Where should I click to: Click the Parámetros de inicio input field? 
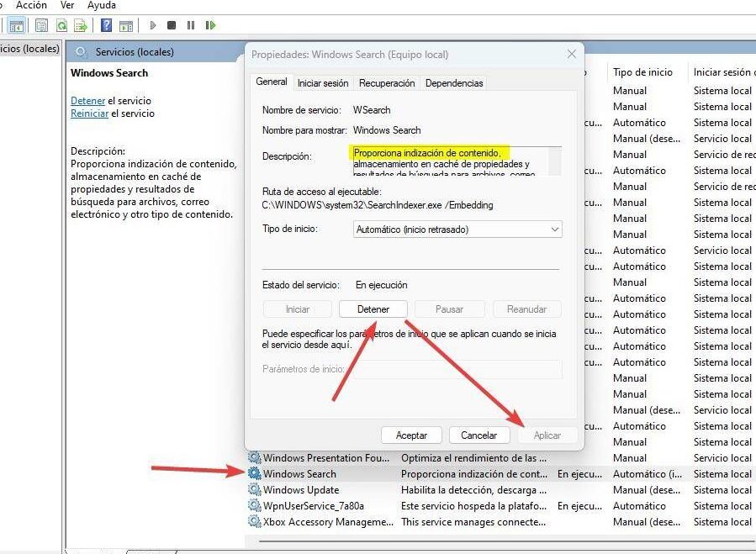pos(457,369)
